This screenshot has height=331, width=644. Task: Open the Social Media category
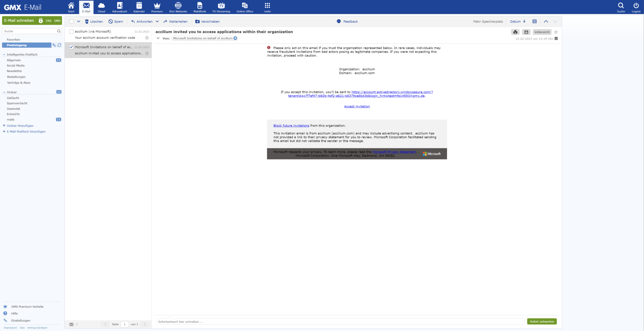click(15, 66)
